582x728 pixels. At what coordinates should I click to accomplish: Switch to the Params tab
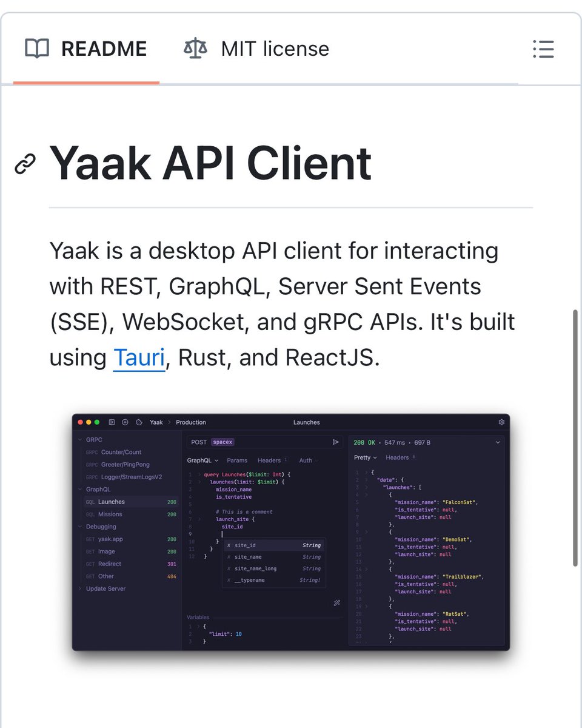(236, 460)
